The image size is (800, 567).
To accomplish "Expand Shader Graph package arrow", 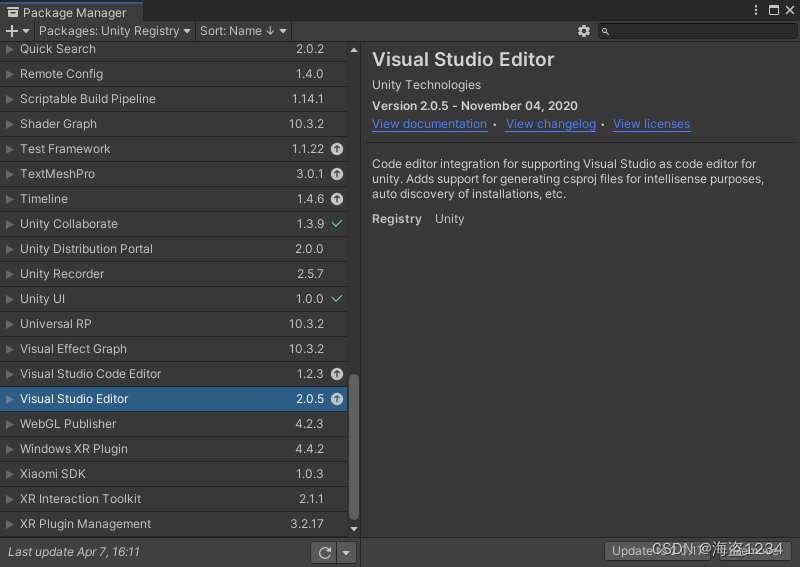I will (9, 124).
